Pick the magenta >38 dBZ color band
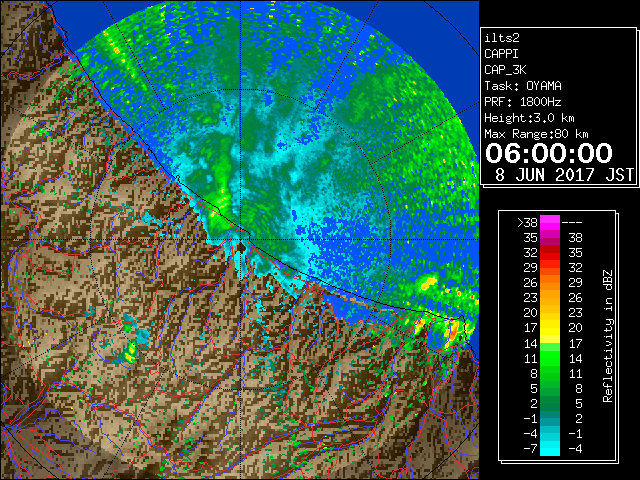 pyautogui.click(x=550, y=223)
